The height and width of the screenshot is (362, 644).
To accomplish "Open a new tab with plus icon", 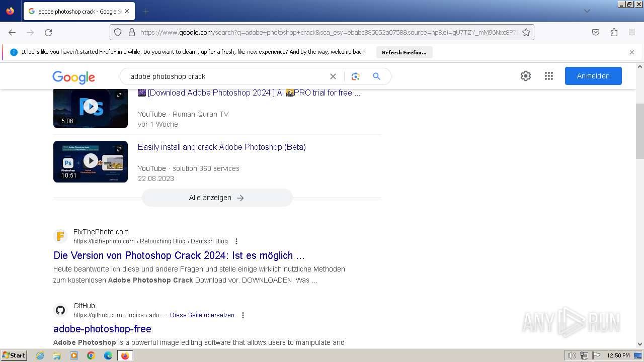I will [145, 11].
